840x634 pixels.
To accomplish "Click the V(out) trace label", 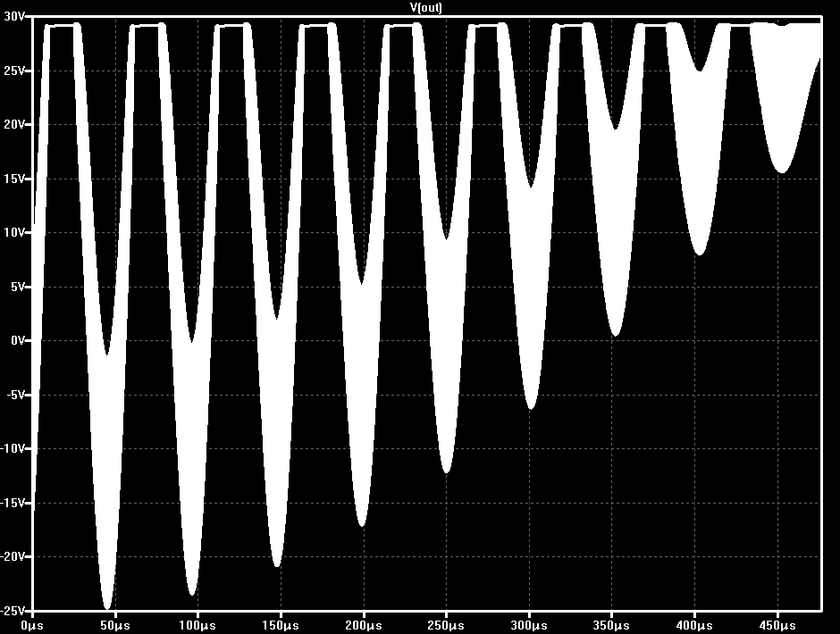I will (426, 7).
